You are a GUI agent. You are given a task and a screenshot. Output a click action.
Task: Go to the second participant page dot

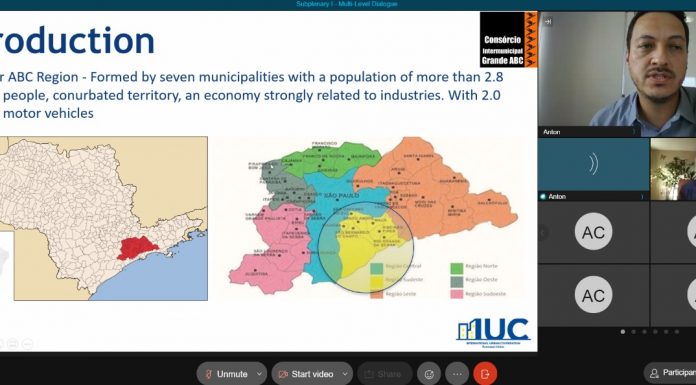[633, 332]
